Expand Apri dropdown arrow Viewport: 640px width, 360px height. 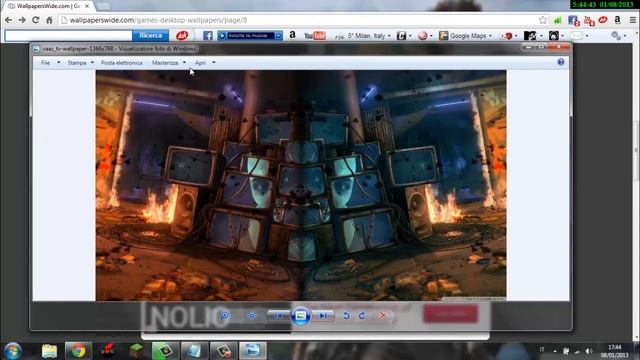pyautogui.click(x=213, y=62)
